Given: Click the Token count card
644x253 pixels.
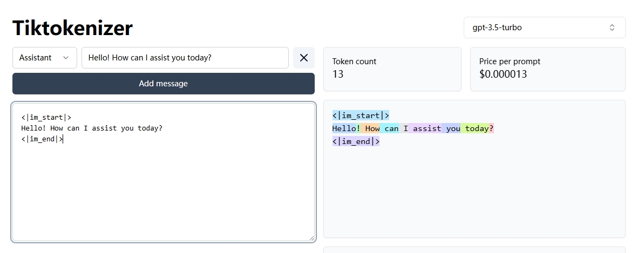Looking at the screenshot, I should click(392, 69).
